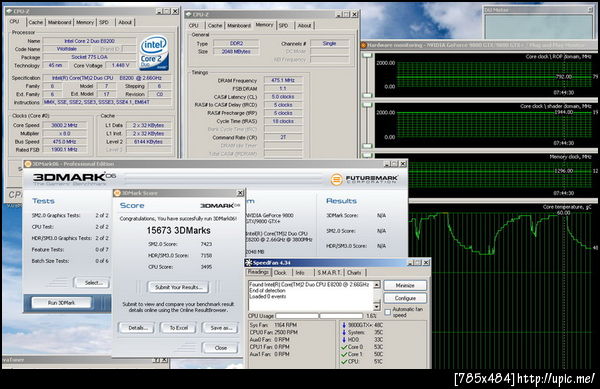Switch to Cache tab in left CPU-Z window
This screenshot has width=600, height=389.
tap(36, 23)
